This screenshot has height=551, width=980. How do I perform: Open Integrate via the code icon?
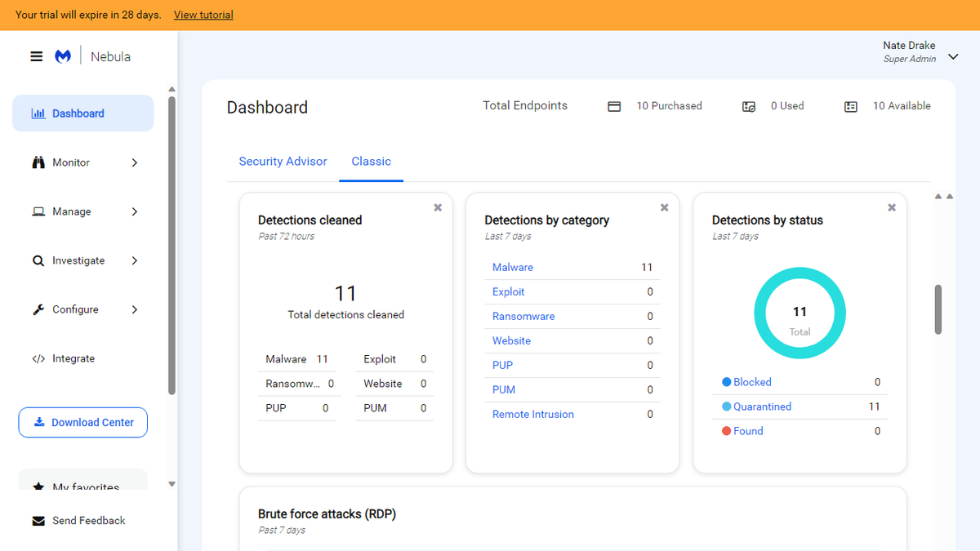coord(38,358)
